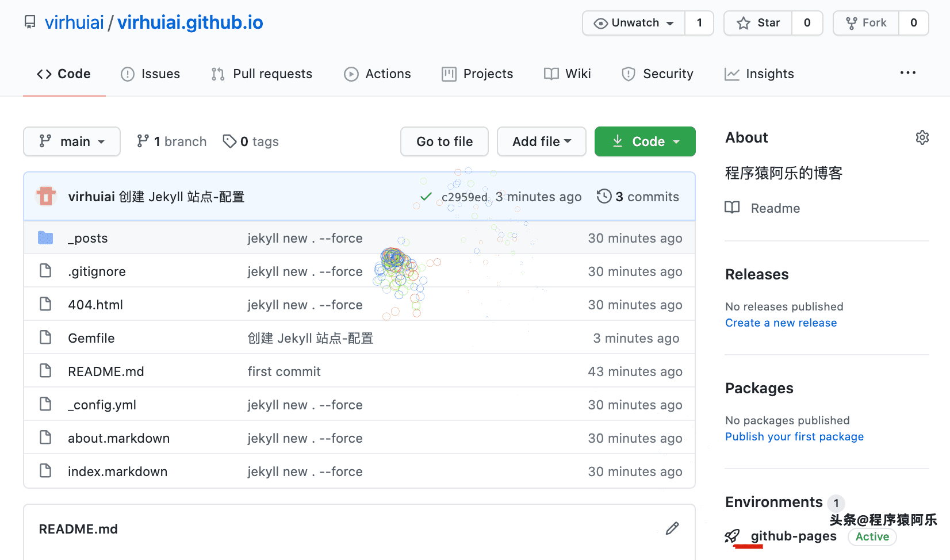This screenshot has height=560, width=950.
Task: Open the green Code download dropdown
Action: 645,141
